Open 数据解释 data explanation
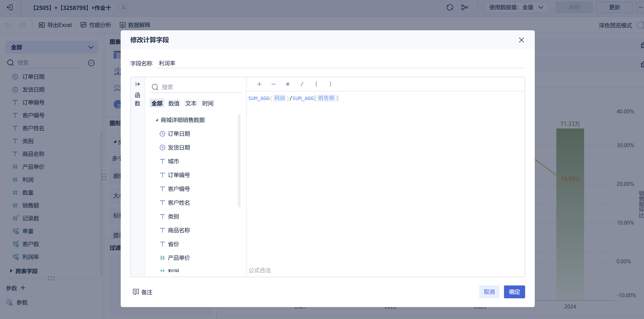 click(135, 25)
